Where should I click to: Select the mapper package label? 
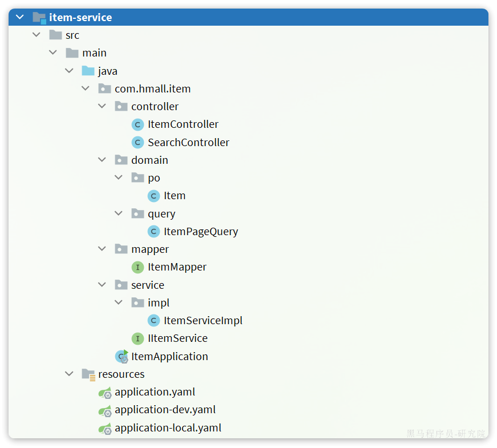(x=149, y=249)
